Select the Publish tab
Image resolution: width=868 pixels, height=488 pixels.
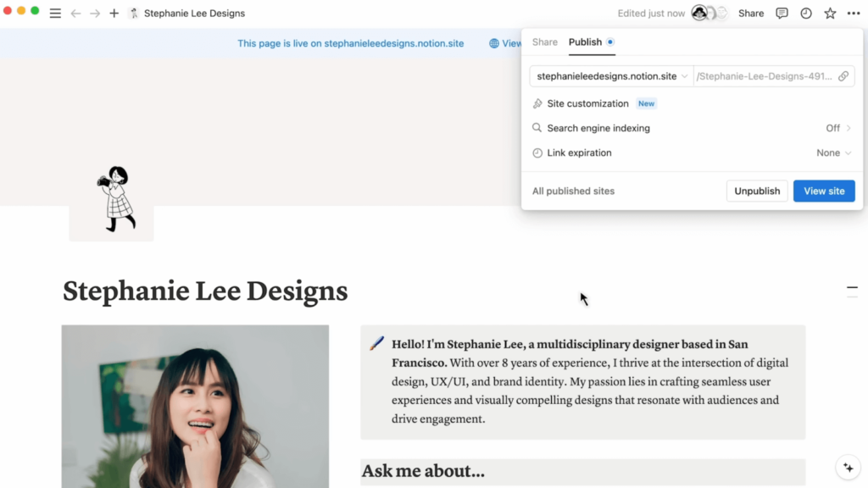[585, 42]
